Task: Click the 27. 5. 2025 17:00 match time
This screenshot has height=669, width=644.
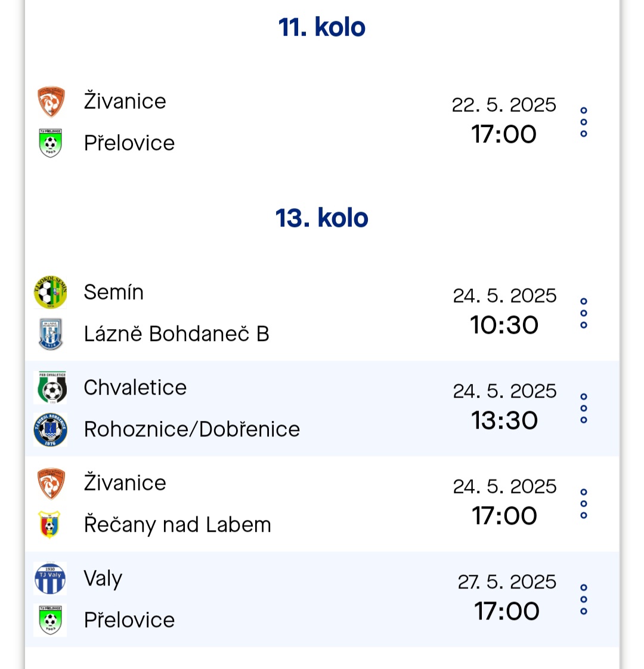Action: (507, 597)
